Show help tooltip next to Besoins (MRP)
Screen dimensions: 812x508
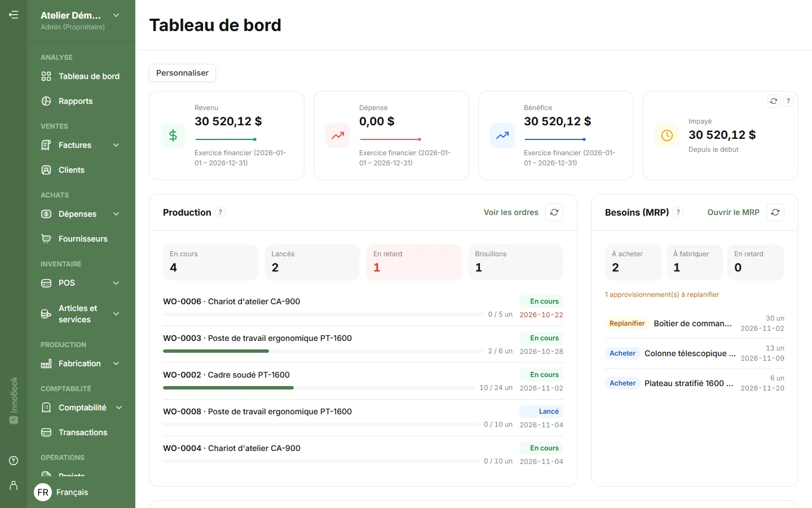click(x=678, y=212)
